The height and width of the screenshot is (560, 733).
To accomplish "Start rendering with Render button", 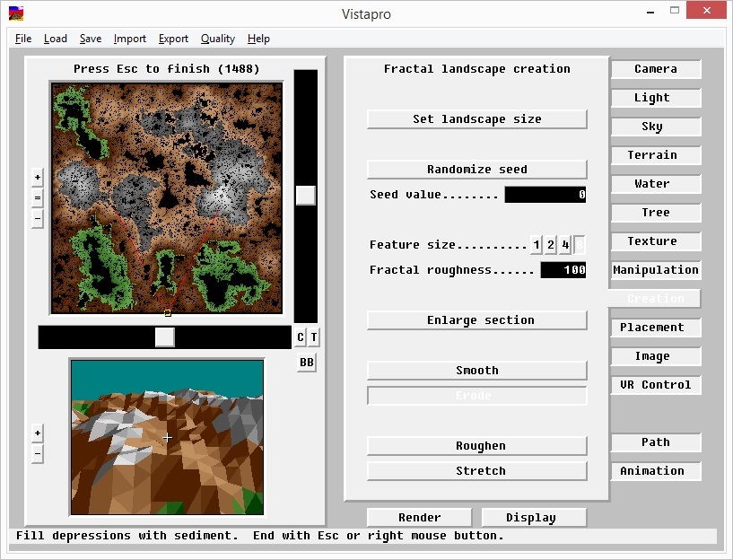I will (x=419, y=518).
